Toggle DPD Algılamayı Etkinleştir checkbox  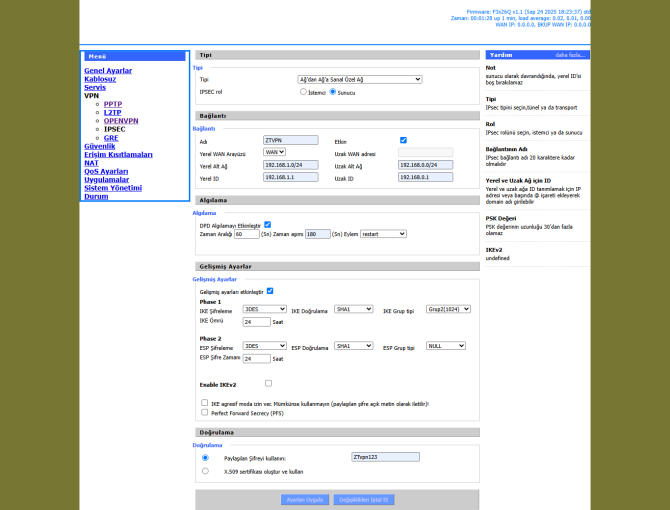click(267, 225)
